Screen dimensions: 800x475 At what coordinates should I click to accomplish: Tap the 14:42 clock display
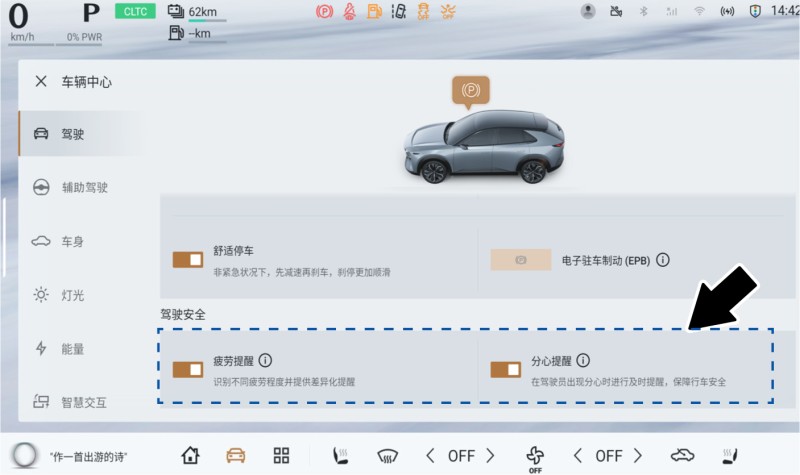pos(785,11)
